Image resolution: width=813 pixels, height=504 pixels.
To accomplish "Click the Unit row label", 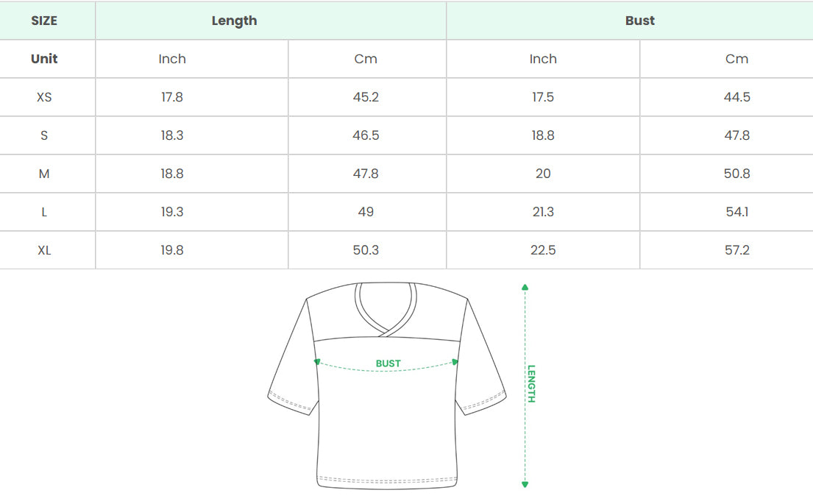I will [44, 59].
